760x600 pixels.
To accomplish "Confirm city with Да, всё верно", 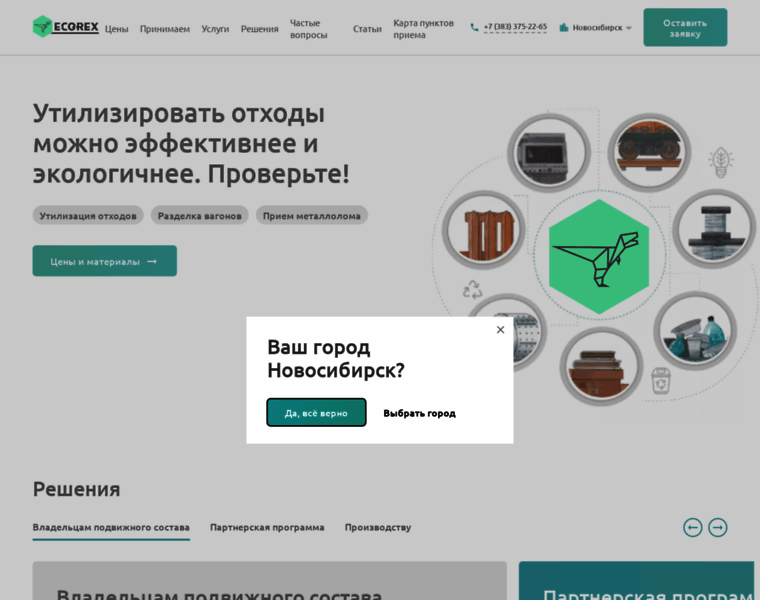I will [x=316, y=412].
